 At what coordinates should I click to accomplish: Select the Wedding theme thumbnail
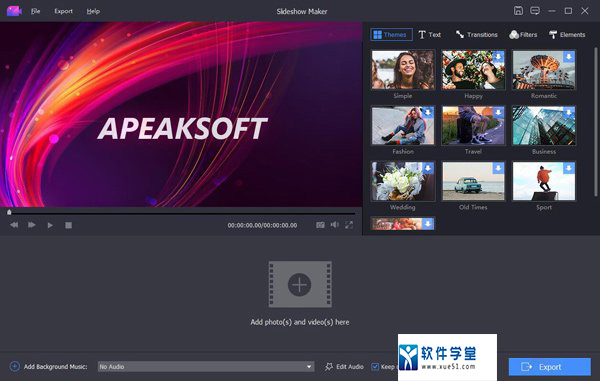coord(403,181)
